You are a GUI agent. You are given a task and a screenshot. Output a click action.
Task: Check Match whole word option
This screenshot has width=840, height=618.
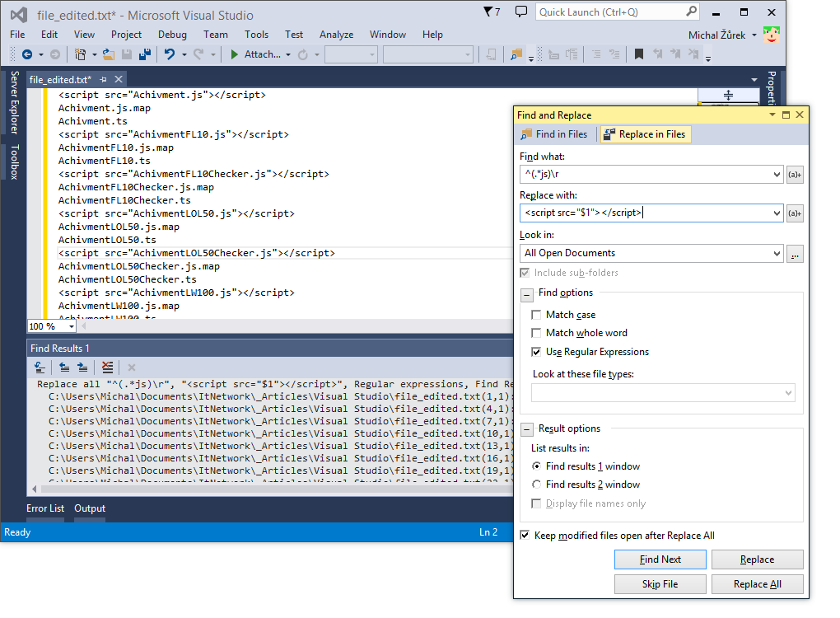click(x=537, y=333)
